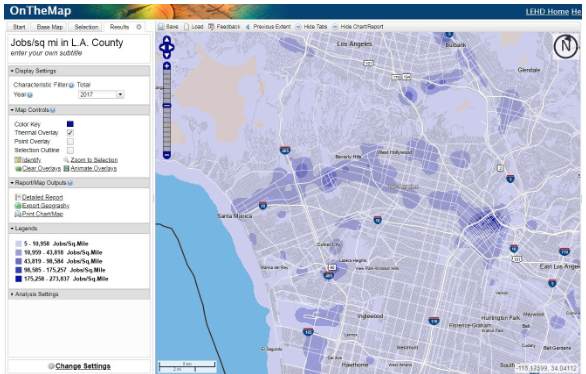
Task: Go back with Previous Extent arrow
Action: coord(247,27)
